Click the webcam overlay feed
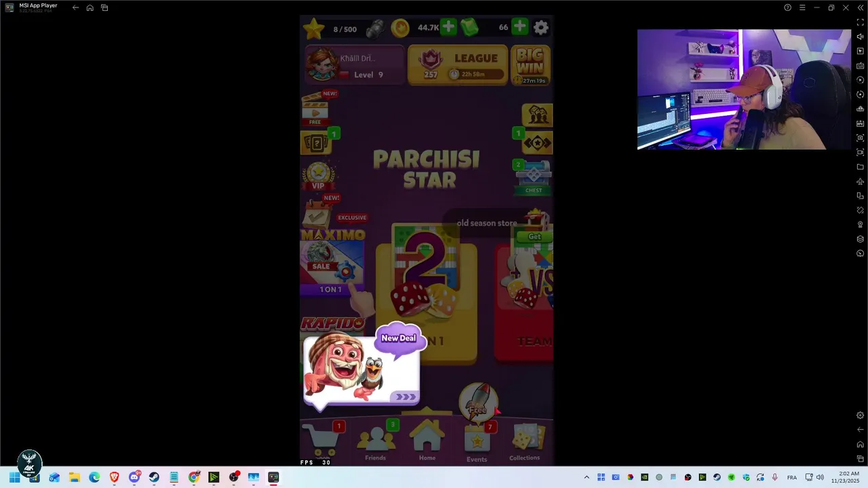 click(744, 89)
